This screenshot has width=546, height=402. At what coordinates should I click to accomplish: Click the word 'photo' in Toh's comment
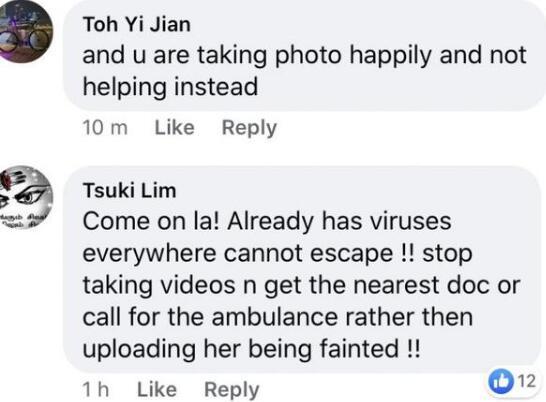click(x=308, y=56)
